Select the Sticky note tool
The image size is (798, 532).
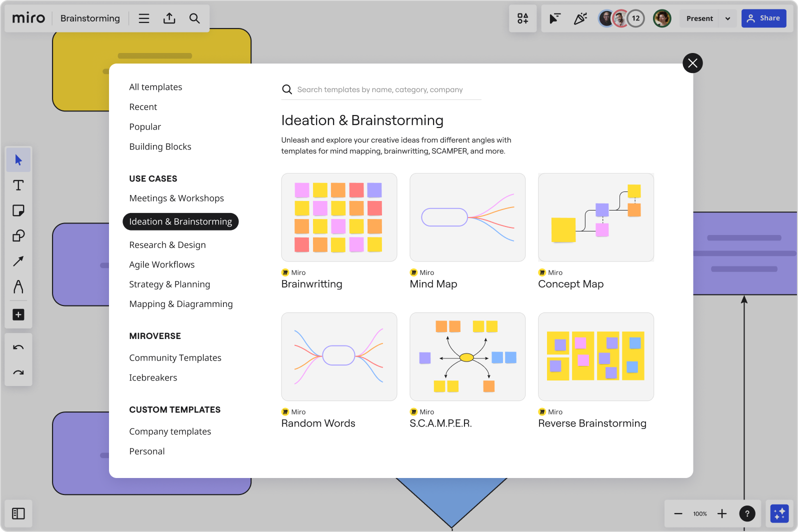[x=18, y=210]
